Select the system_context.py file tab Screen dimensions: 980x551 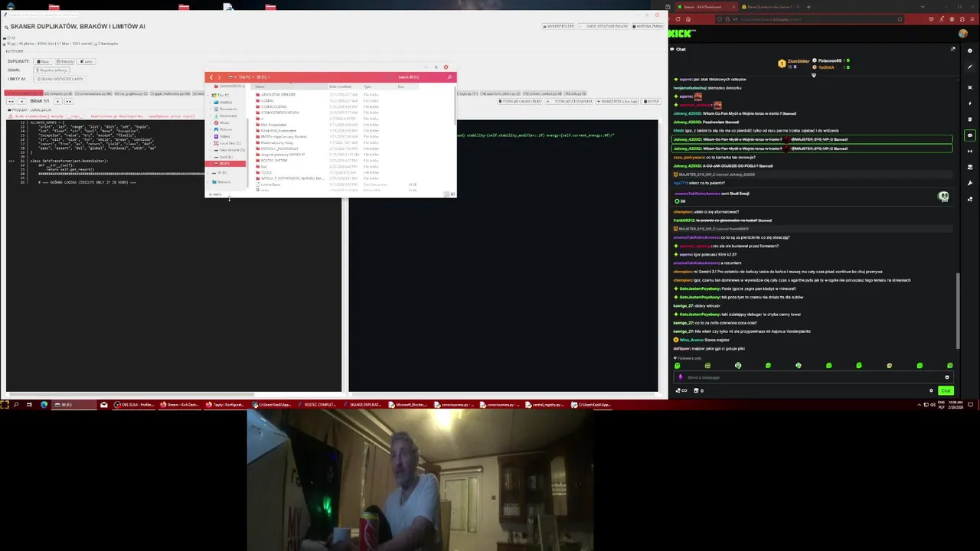click(x=542, y=93)
